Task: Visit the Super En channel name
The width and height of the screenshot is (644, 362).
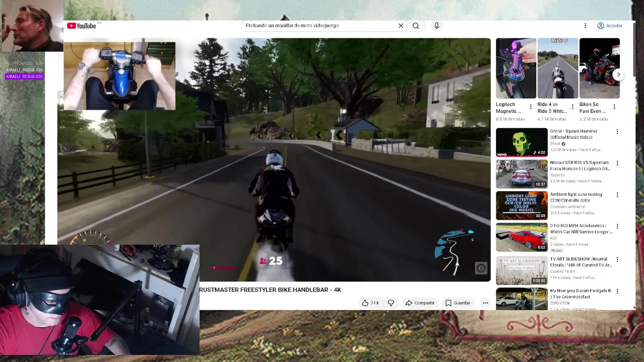Action: pos(557,175)
